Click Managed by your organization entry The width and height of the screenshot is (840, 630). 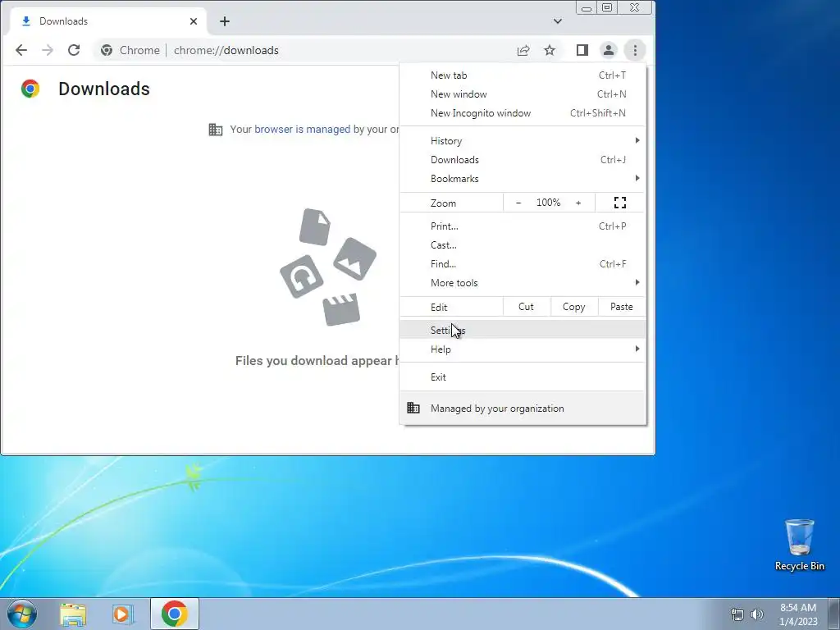pyautogui.click(x=523, y=409)
